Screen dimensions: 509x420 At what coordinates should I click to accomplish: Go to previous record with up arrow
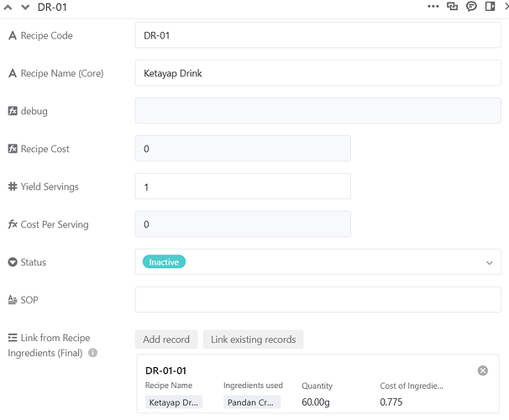pyautogui.click(x=10, y=7)
